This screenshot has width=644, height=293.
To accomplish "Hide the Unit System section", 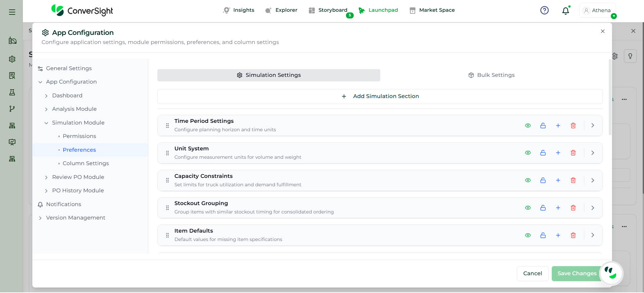I will tap(528, 153).
